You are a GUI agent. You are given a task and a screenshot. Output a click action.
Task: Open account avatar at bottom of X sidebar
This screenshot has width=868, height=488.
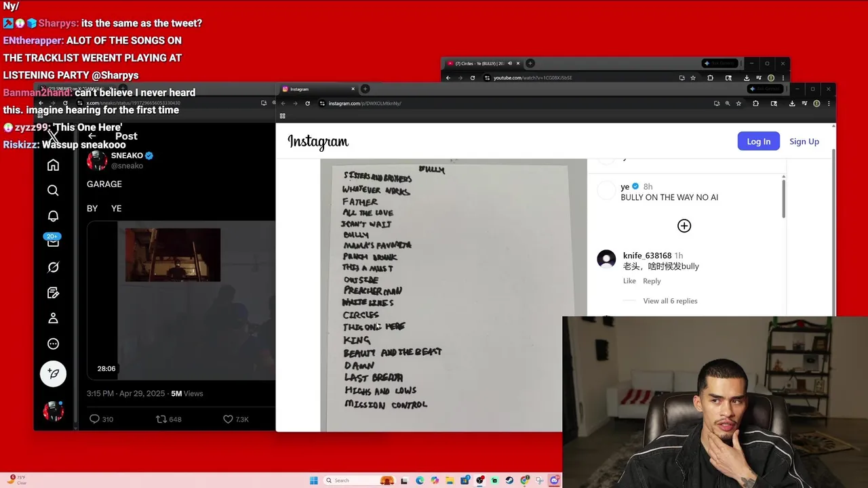[54, 411]
